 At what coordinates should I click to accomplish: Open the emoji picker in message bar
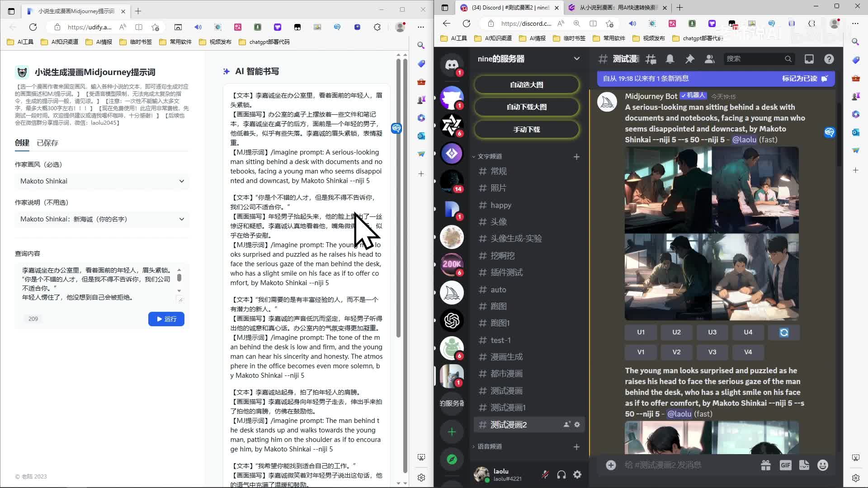pos(823,465)
